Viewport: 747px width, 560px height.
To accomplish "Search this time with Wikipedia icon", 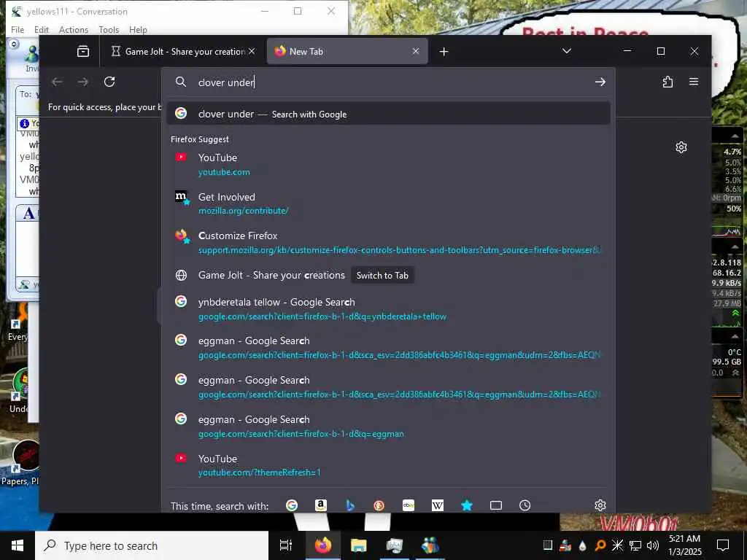I will tap(438, 505).
